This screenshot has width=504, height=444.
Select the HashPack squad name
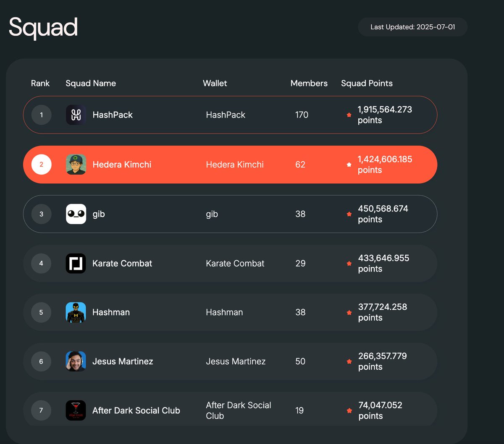[113, 115]
